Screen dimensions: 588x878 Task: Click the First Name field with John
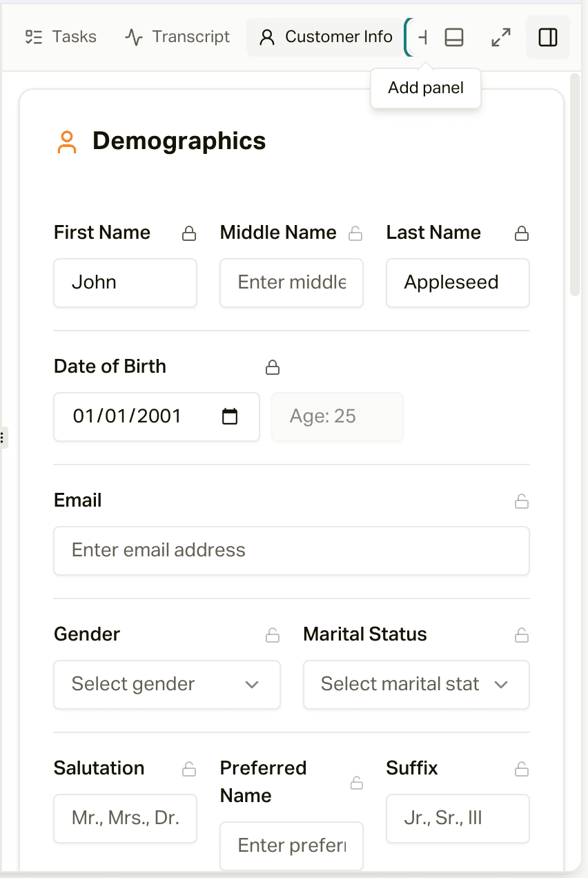click(x=126, y=283)
